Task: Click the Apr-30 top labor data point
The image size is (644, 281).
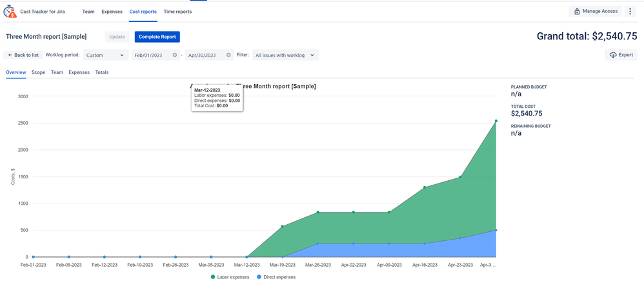Action: pyautogui.click(x=496, y=121)
